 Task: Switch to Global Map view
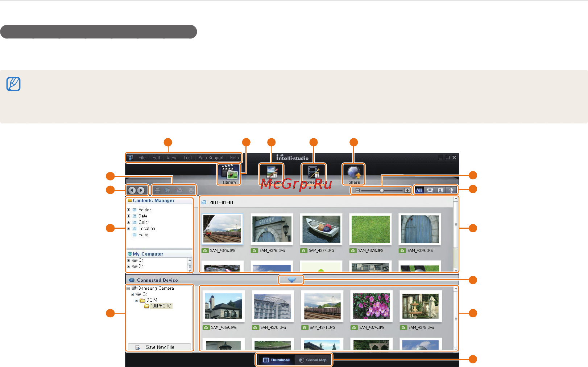coord(313,360)
